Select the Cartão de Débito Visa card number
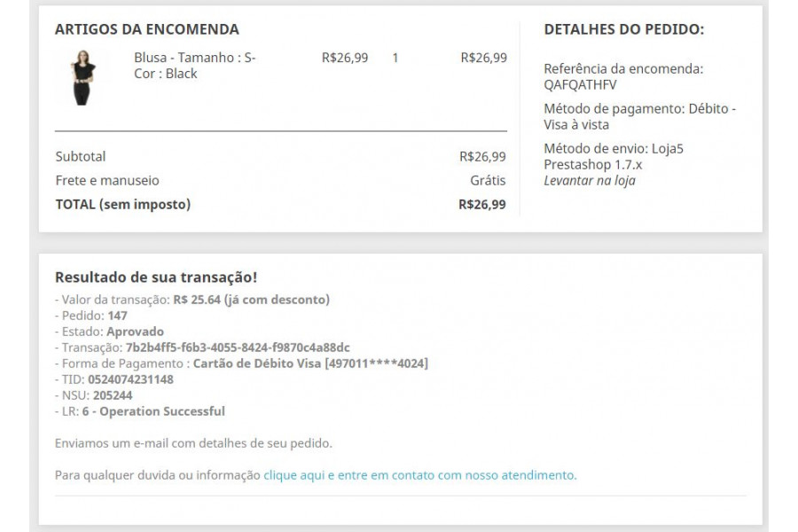 coord(310,364)
